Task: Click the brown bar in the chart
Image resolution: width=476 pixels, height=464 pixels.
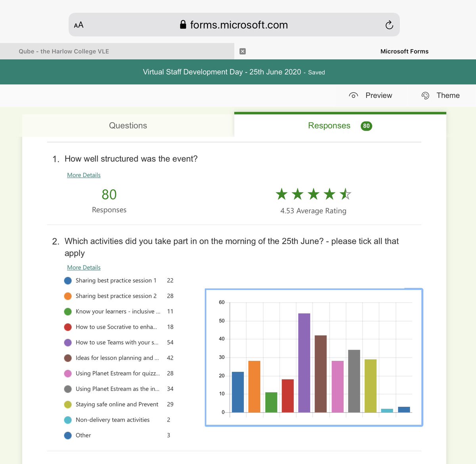Action: pos(321,374)
